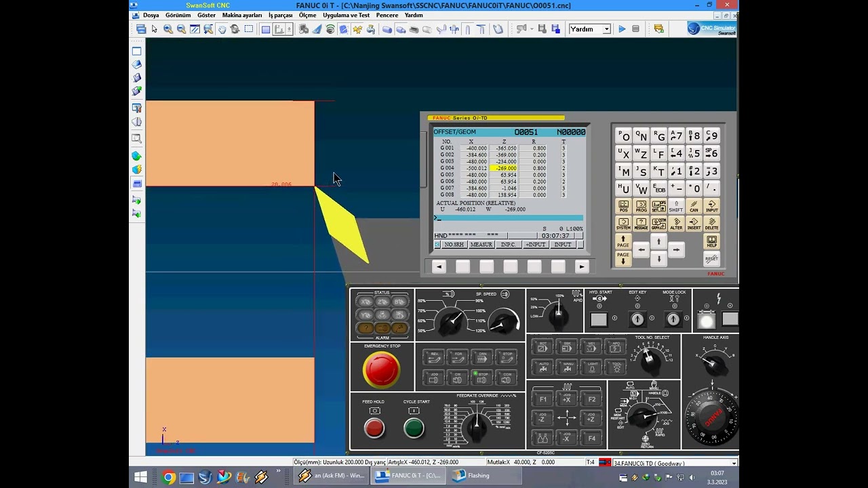
Task: Click the cursor up arrow key
Action: [658, 241]
